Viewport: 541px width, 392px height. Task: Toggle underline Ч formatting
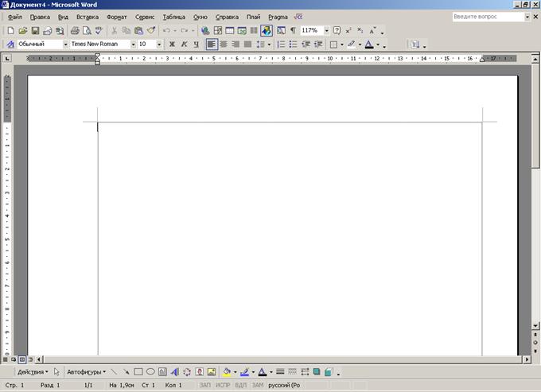pyautogui.click(x=197, y=45)
